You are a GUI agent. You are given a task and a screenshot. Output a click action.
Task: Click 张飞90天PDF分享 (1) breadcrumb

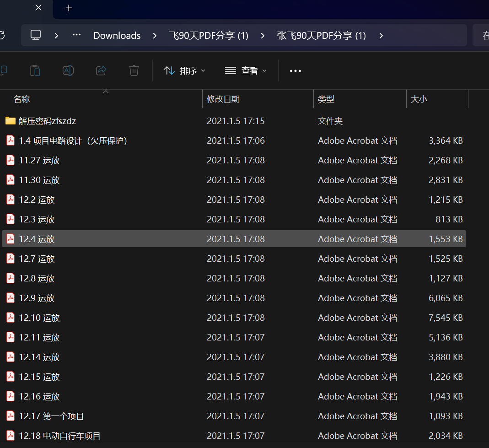click(321, 36)
